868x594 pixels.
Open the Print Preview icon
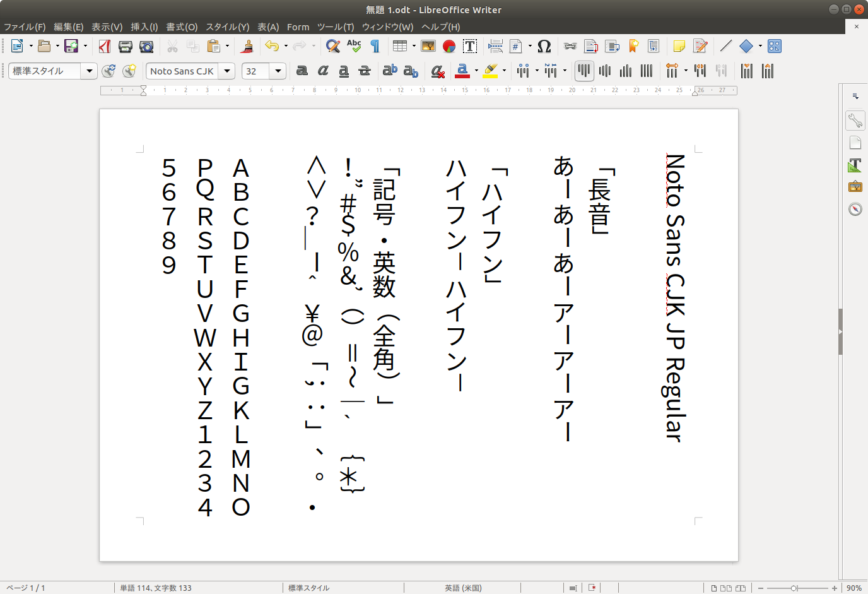(146, 46)
